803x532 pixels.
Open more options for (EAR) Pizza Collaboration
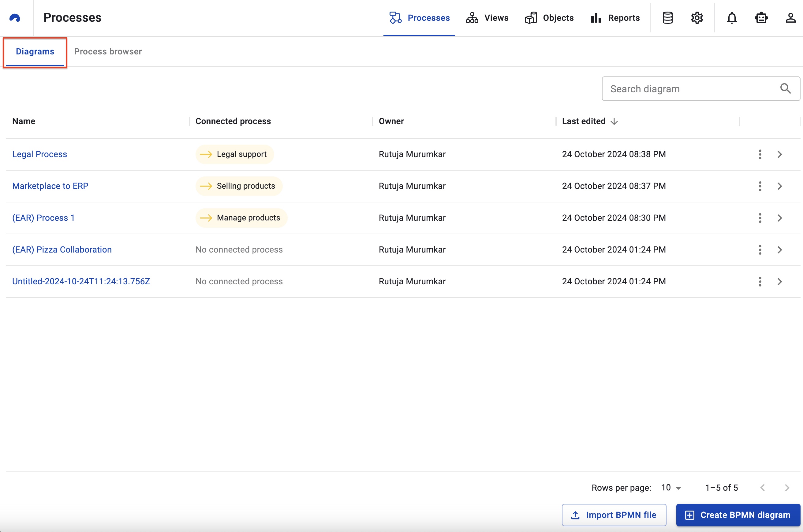[760, 250]
